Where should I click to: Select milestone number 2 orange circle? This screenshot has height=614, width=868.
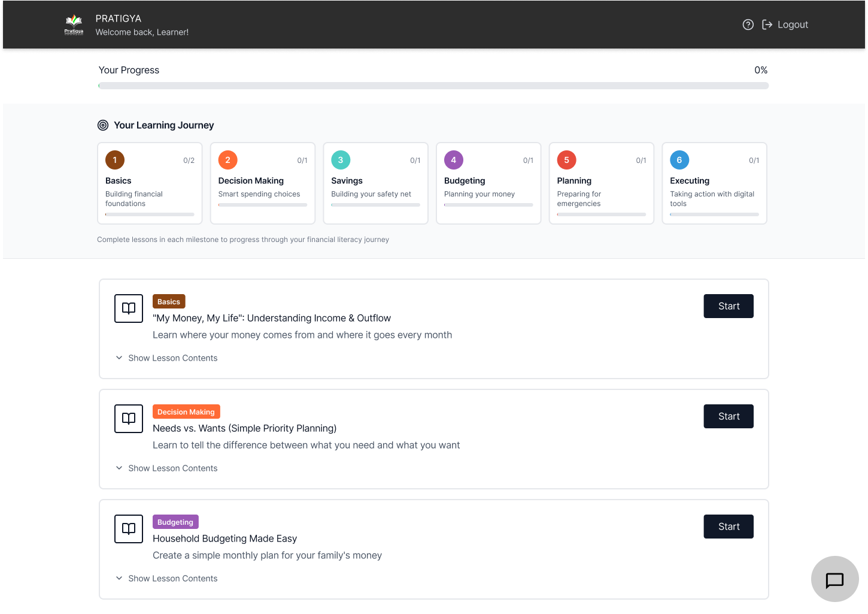228,160
